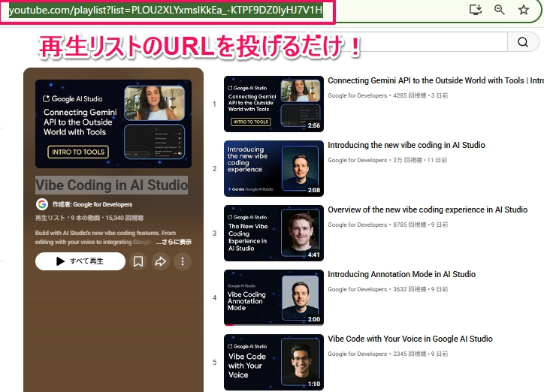Bookmark this page with the star icon
Viewport: 544px width, 392px height.
click(524, 10)
